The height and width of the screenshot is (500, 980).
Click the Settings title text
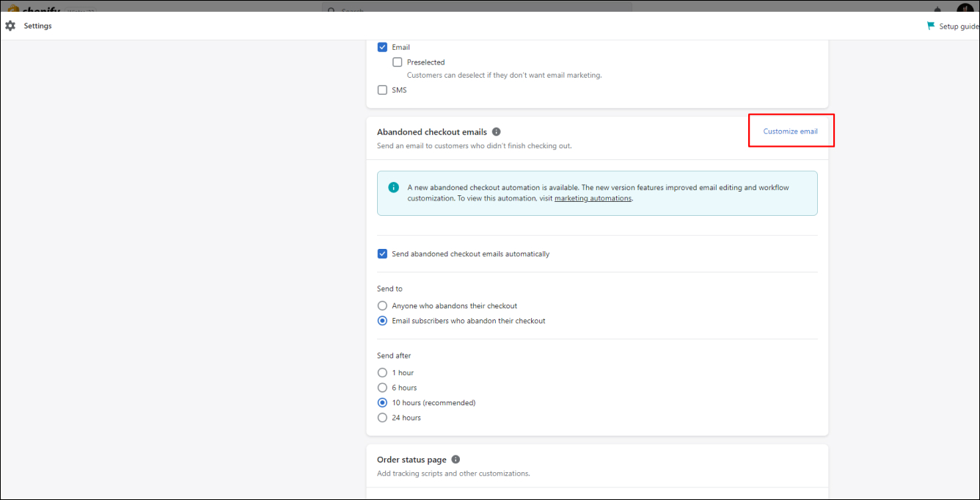click(x=37, y=26)
